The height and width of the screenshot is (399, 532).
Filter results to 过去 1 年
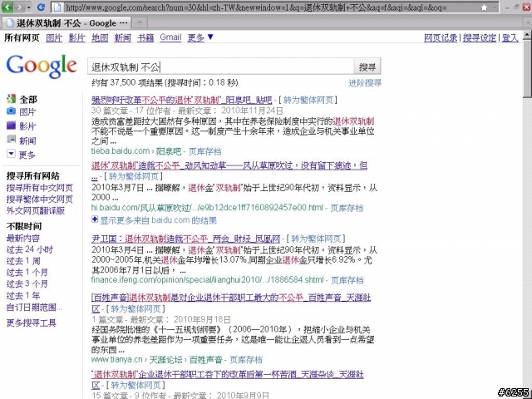(23, 296)
